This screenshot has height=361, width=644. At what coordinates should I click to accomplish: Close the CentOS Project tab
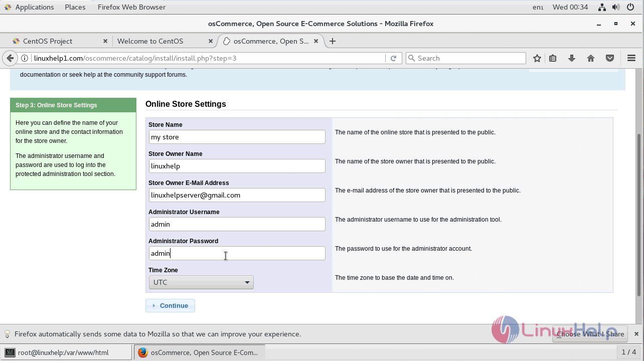coord(105,41)
